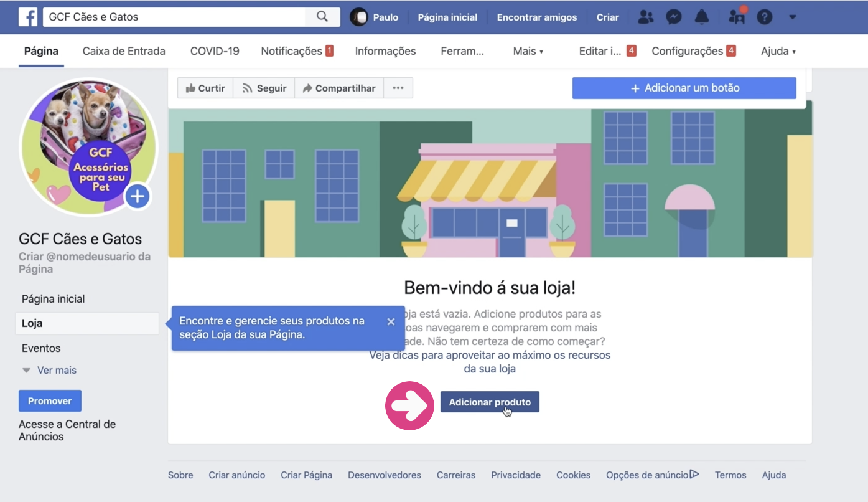The image size is (868, 502).
Task: Click Desenvolvedores footer link
Action: (385, 475)
